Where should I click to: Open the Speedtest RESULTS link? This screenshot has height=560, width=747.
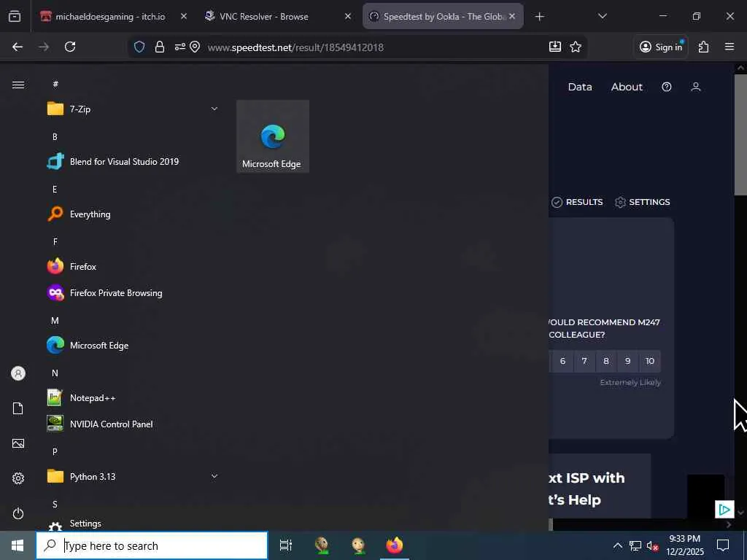tap(578, 202)
